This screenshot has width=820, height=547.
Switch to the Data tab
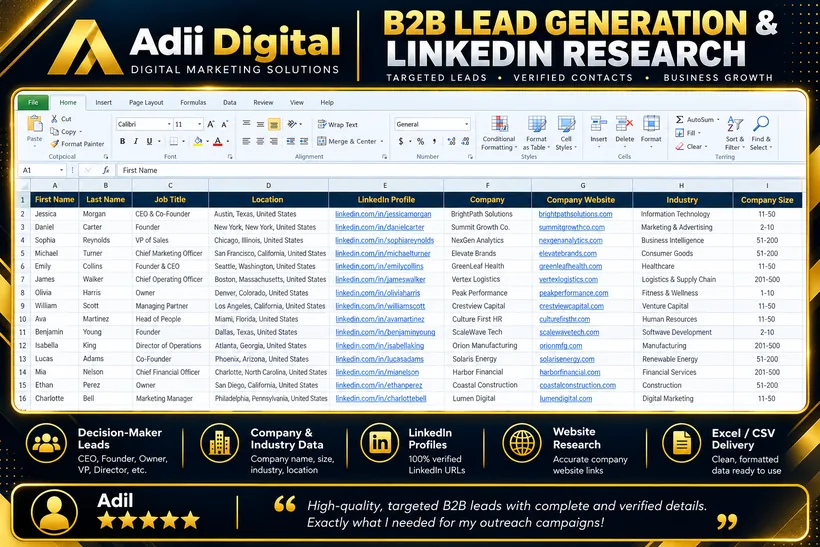[230, 102]
